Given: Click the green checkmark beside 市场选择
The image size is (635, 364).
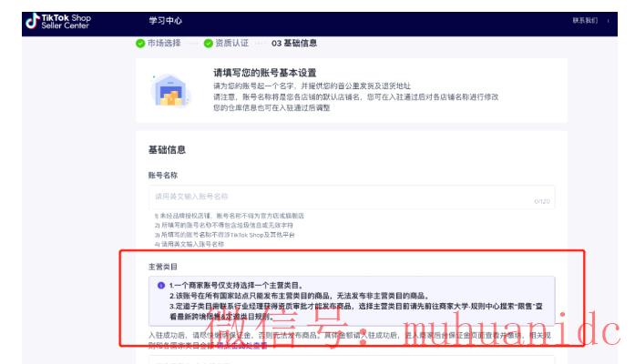Looking at the screenshot, I should (140, 43).
